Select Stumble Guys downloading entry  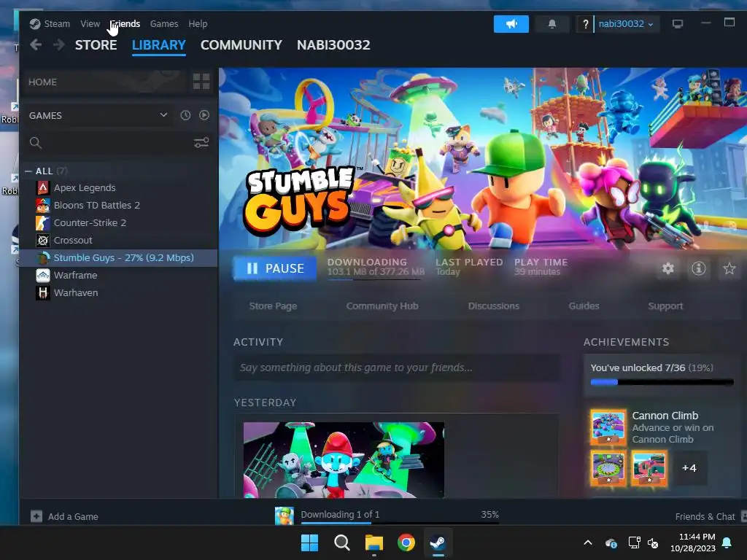pos(118,257)
